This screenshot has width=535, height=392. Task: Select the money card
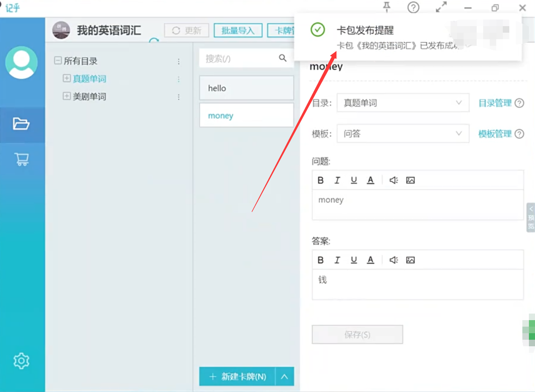247,115
